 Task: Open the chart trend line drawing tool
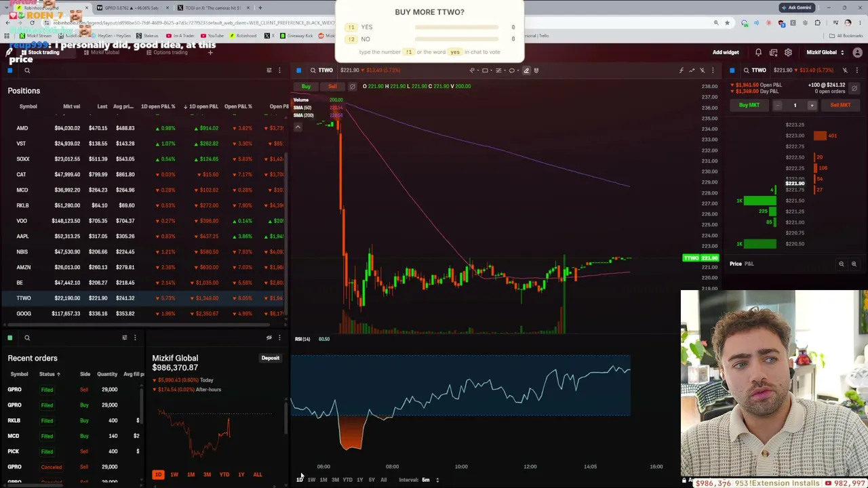click(473, 70)
